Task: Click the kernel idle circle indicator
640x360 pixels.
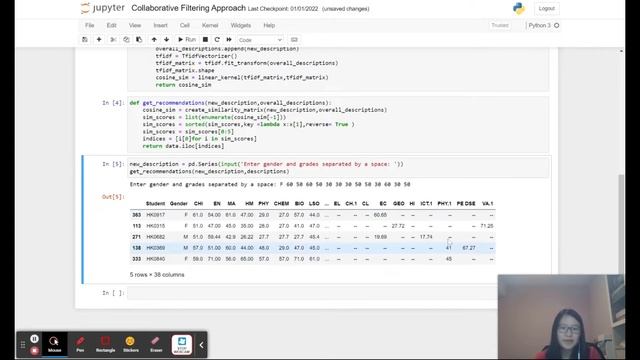Action: point(556,25)
